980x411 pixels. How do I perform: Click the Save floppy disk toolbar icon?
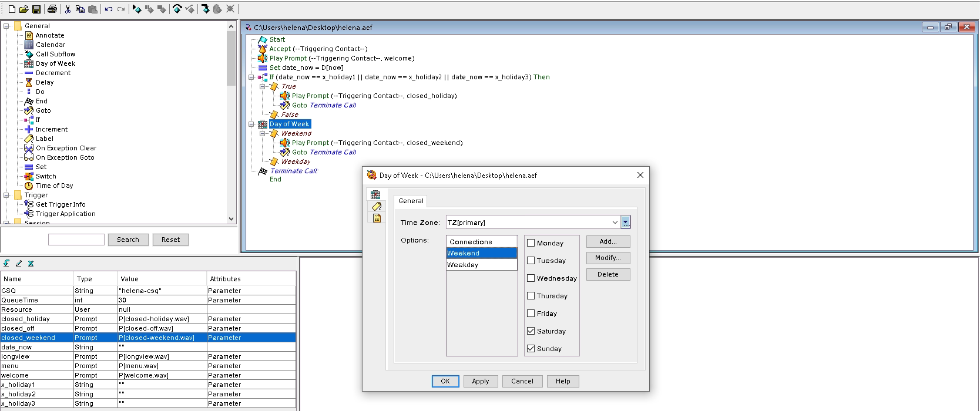click(36, 9)
